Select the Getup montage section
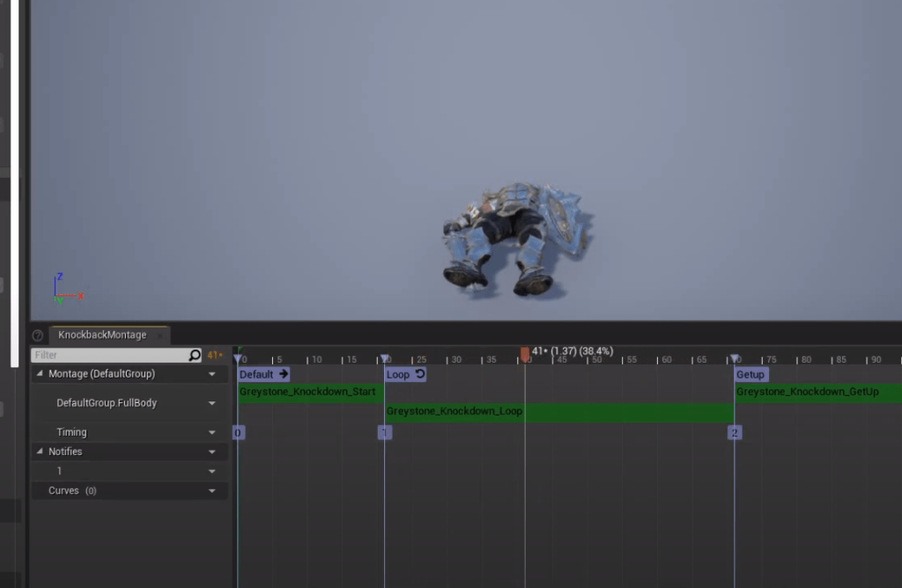 (751, 374)
